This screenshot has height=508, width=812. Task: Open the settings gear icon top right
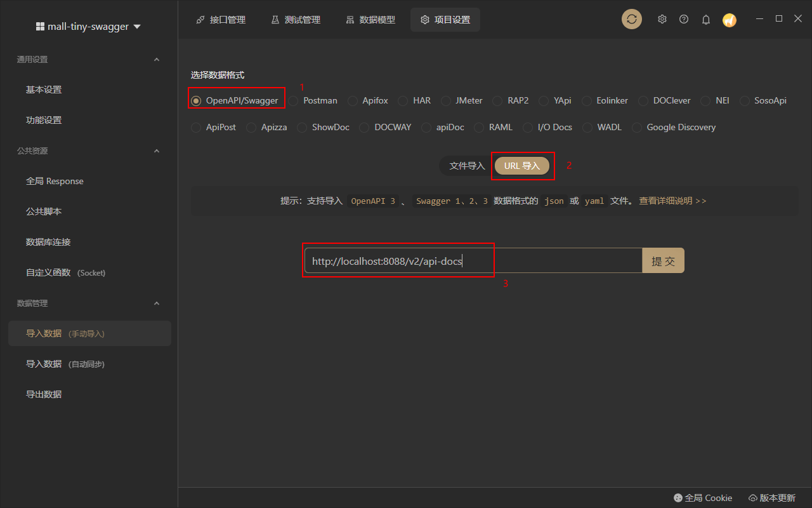pos(662,19)
